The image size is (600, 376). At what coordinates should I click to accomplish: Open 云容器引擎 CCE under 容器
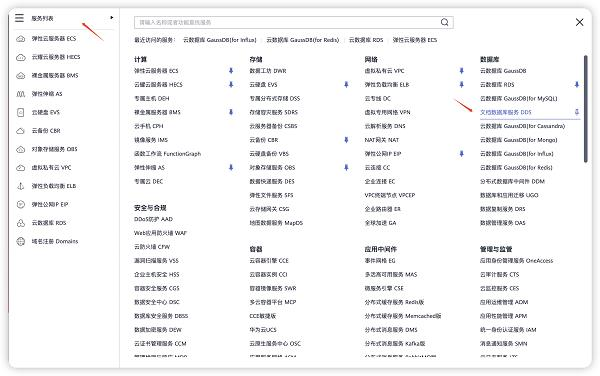pyautogui.click(x=269, y=260)
